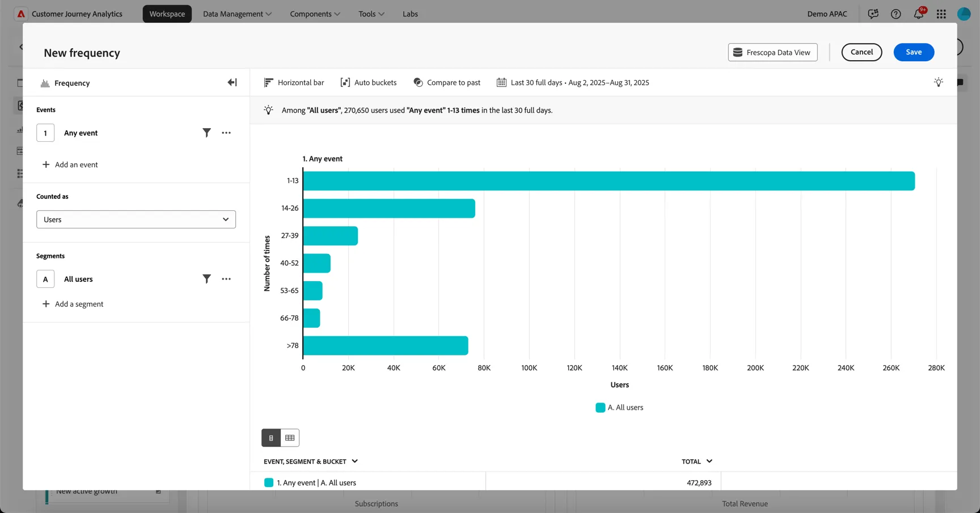
Task: Click the table row color swatch for Any event
Action: click(269, 483)
